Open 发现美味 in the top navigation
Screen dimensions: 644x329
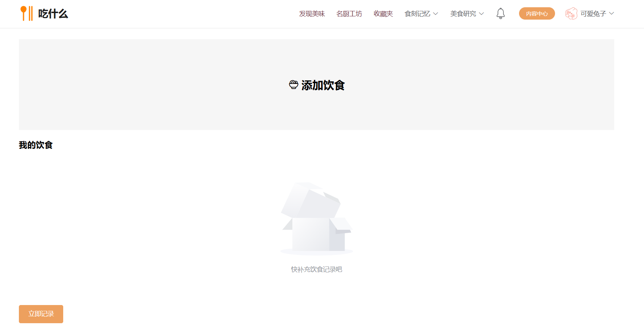312,14
